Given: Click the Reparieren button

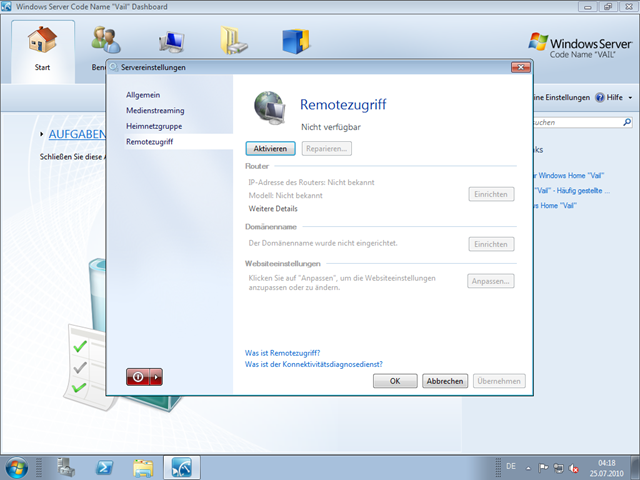Looking at the screenshot, I should pyautogui.click(x=327, y=149).
